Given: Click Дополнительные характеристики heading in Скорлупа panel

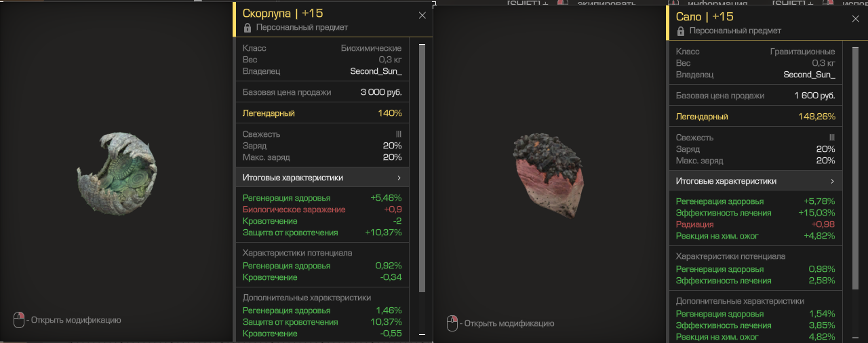Looking at the screenshot, I should click(307, 298).
